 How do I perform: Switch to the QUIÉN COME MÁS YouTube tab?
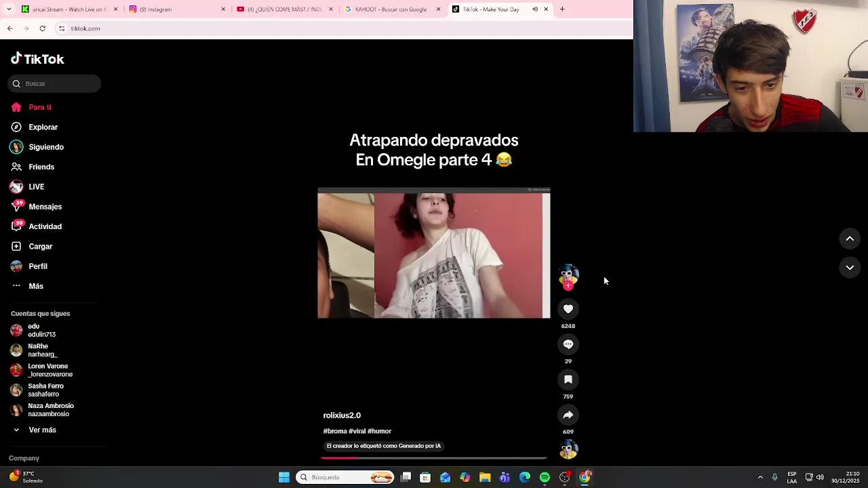pyautogui.click(x=285, y=9)
